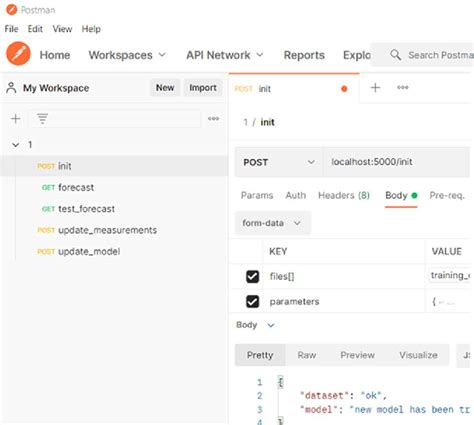
Task: Switch to the Headers (8) tab
Action: pos(344,195)
